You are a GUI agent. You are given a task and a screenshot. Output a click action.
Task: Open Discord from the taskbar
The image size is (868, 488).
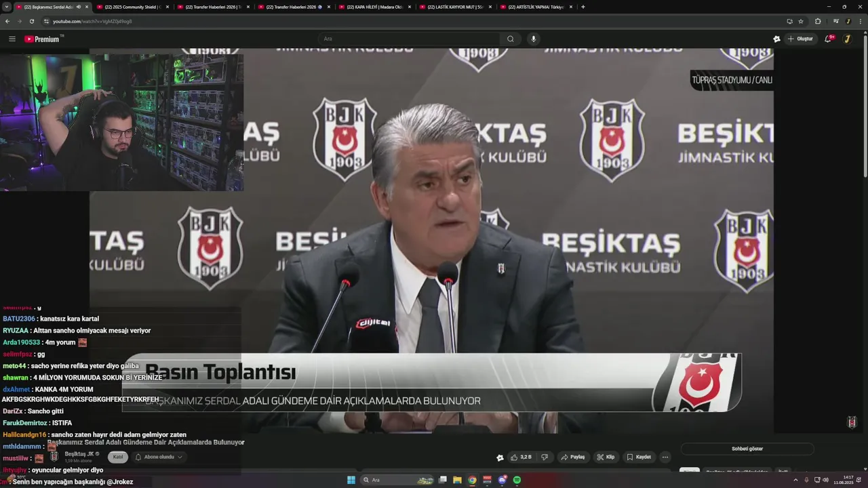(502, 480)
